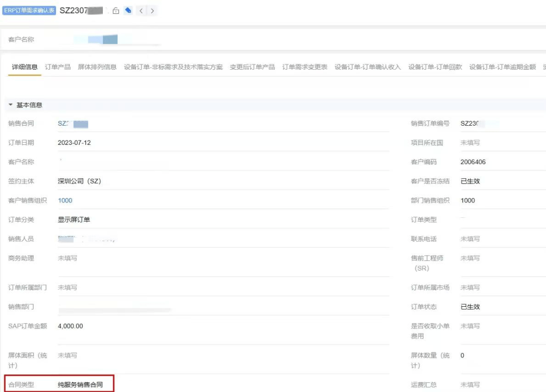Click the 合同类型 value 纯服务销售合同

pos(80,385)
